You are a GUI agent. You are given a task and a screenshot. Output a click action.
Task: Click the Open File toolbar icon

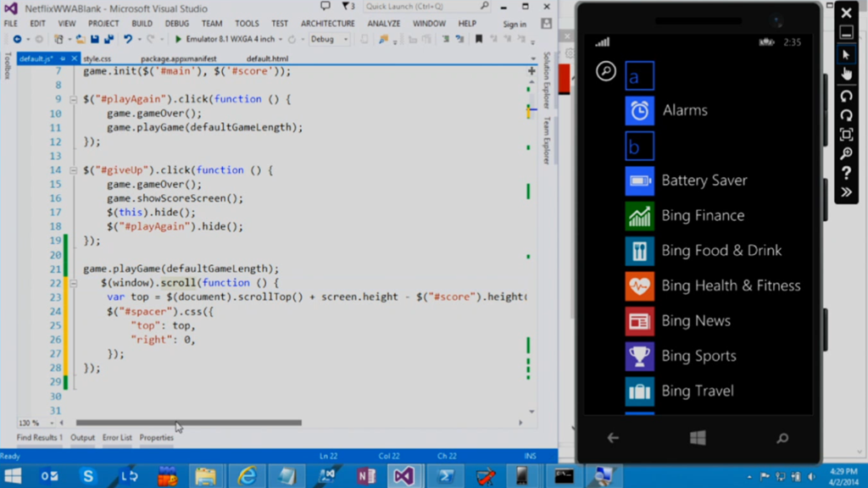tap(81, 39)
